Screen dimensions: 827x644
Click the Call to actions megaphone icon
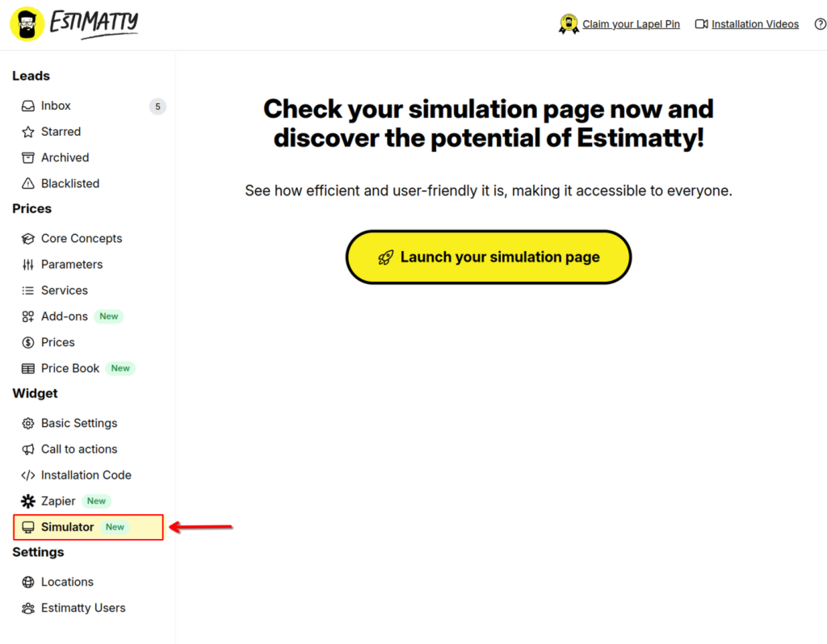click(x=28, y=449)
